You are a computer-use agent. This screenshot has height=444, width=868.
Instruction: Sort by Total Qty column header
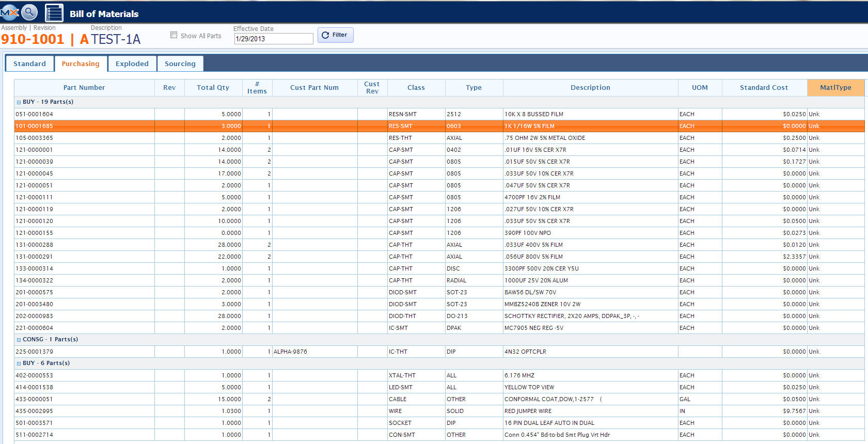tap(213, 88)
